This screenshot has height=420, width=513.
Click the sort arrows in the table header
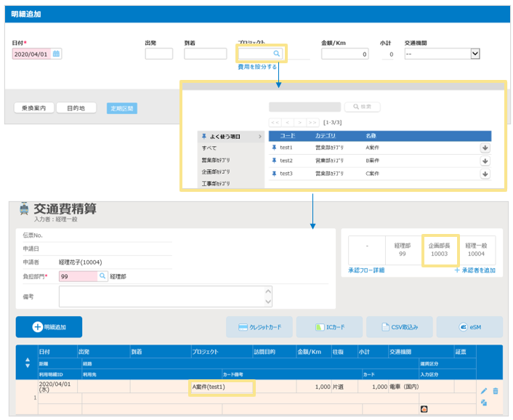click(x=28, y=363)
